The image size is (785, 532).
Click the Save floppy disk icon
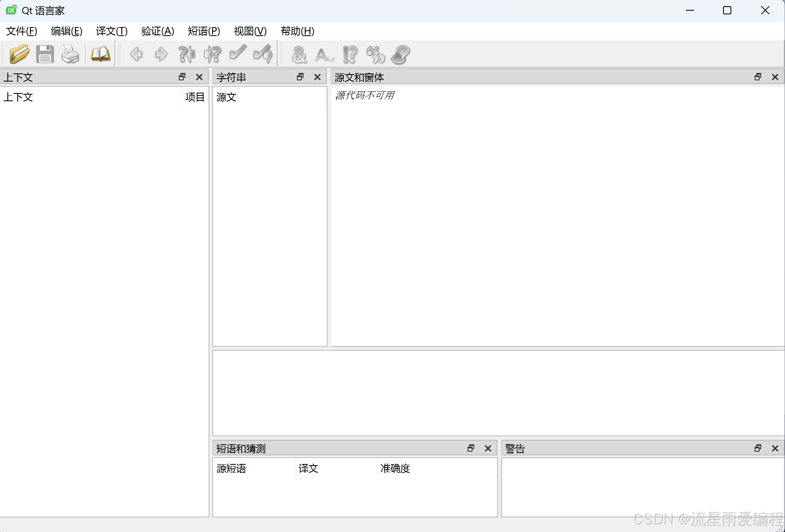point(45,54)
